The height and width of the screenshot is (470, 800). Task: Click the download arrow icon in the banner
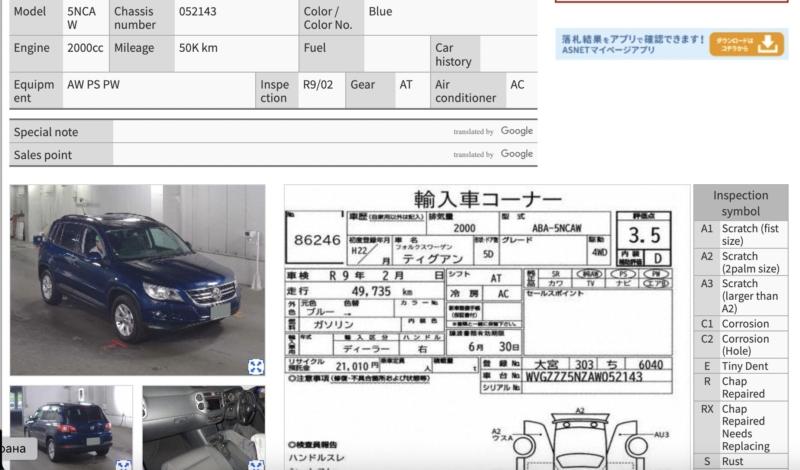pyautogui.click(x=767, y=43)
